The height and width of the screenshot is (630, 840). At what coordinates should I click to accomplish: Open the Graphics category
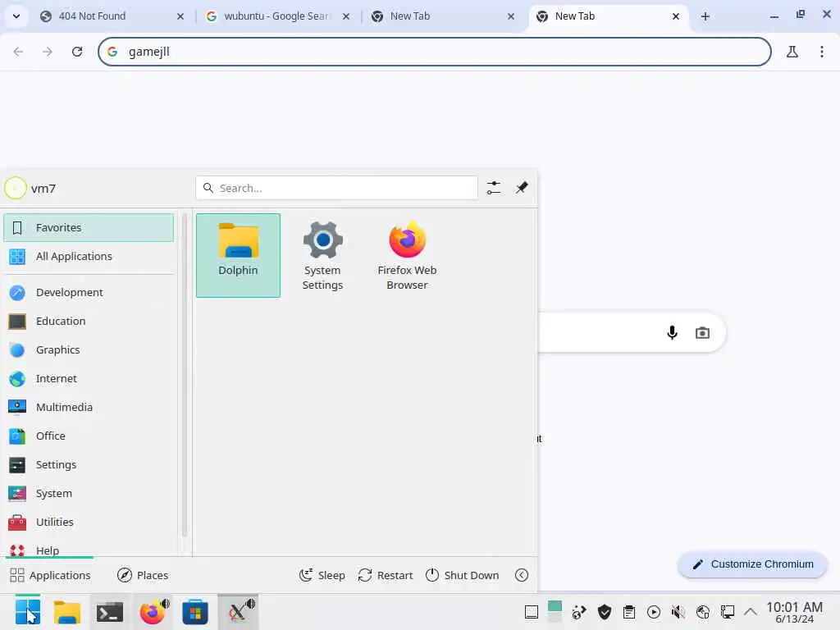(89, 349)
